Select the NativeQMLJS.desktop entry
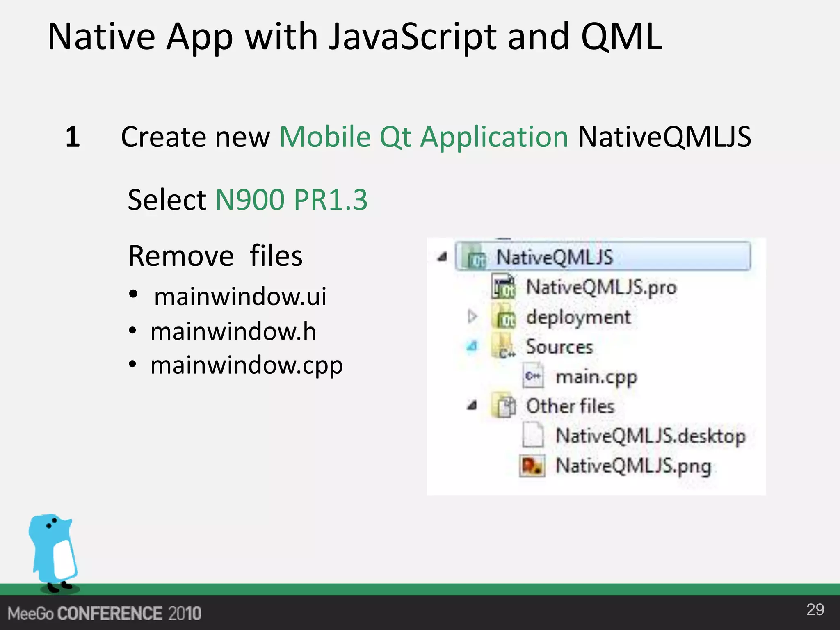840x630 pixels. click(650, 436)
